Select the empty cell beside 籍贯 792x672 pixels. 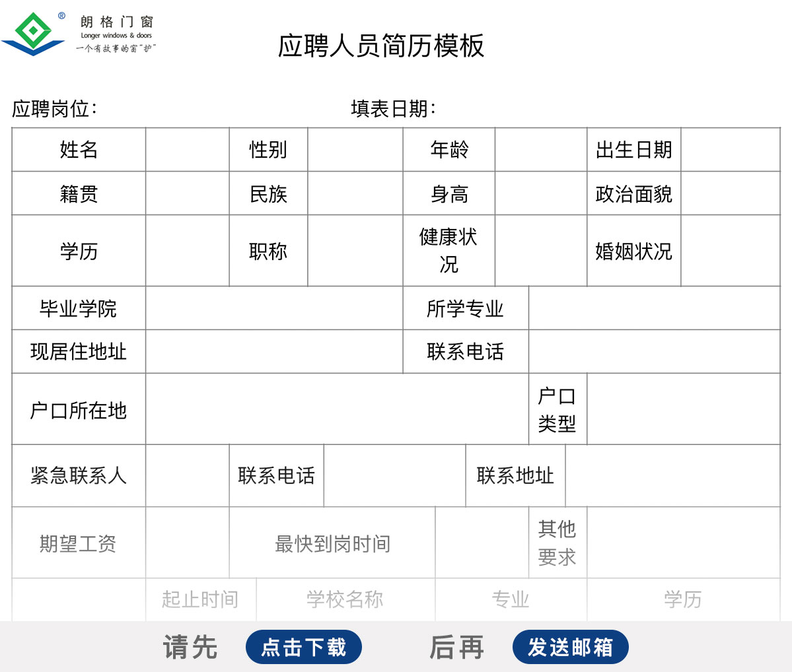(187, 193)
